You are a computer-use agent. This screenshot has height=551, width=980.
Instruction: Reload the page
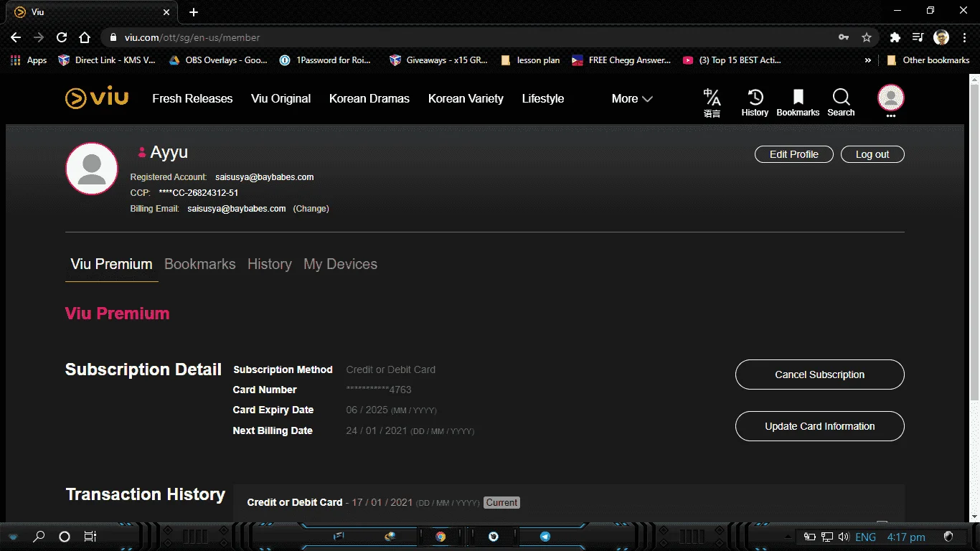pos(62,37)
